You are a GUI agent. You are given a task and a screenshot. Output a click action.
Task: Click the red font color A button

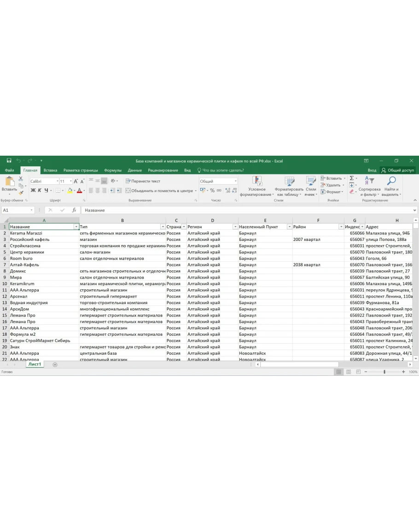coord(79,190)
